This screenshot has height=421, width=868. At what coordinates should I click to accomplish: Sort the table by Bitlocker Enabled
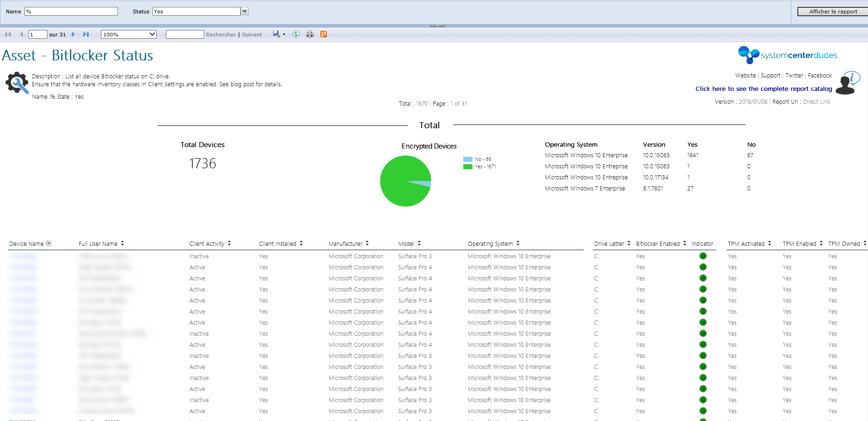(x=684, y=243)
